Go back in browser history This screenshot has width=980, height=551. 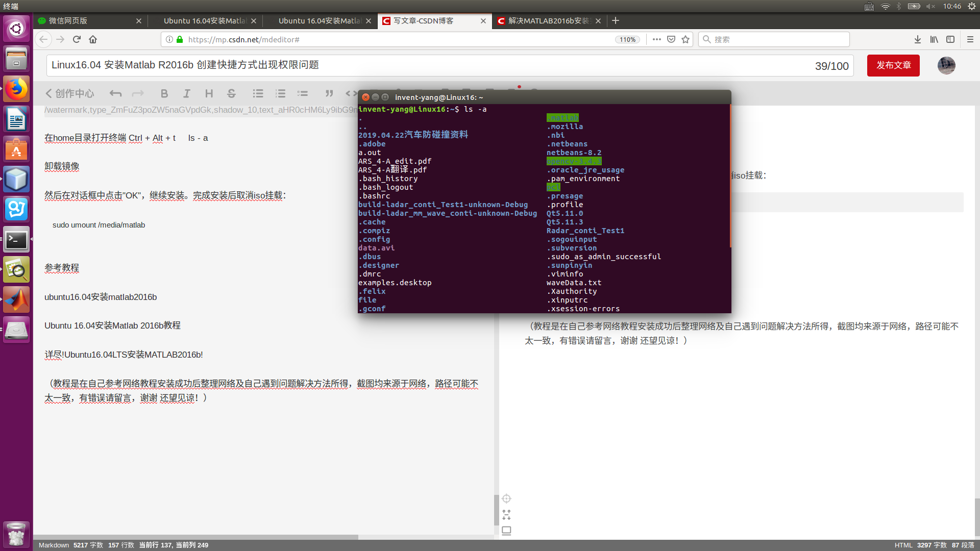pos(43,39)
